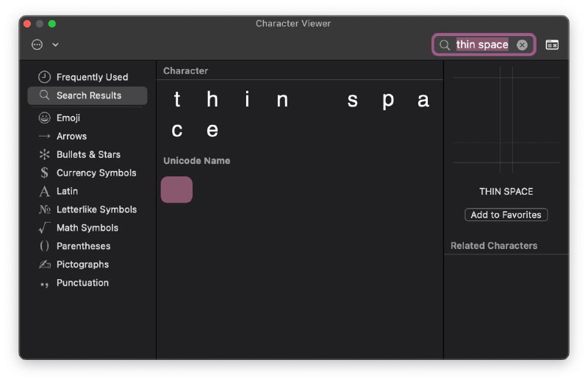Click the ellipsis action menu icon

click(37, 45)
